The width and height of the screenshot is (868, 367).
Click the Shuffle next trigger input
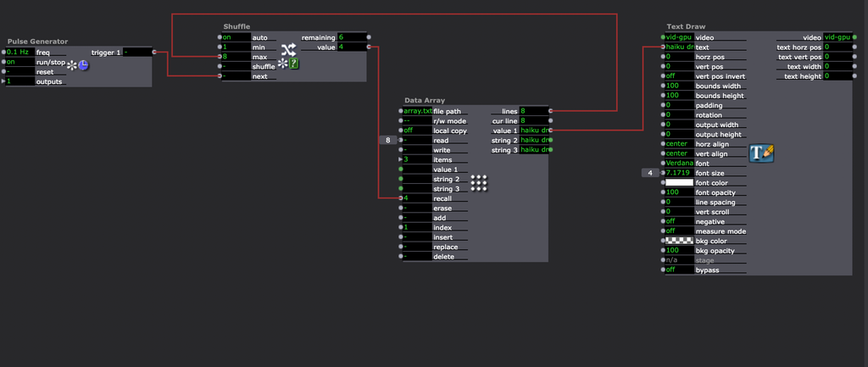coord(221,76)
